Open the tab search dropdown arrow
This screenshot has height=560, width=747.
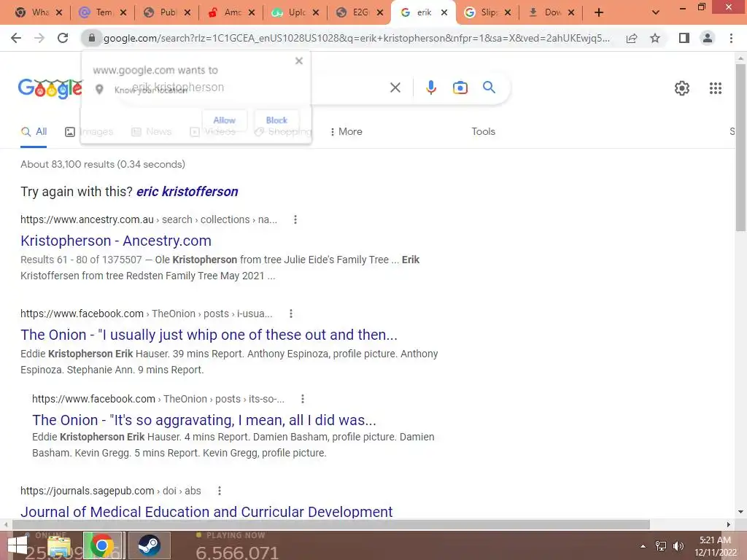point(656,12)
